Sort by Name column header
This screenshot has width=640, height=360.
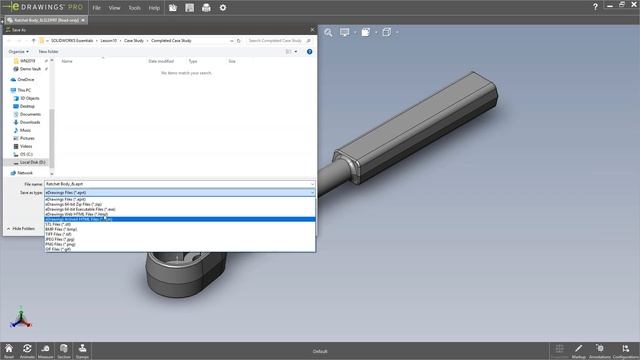(x=67, y=61)
